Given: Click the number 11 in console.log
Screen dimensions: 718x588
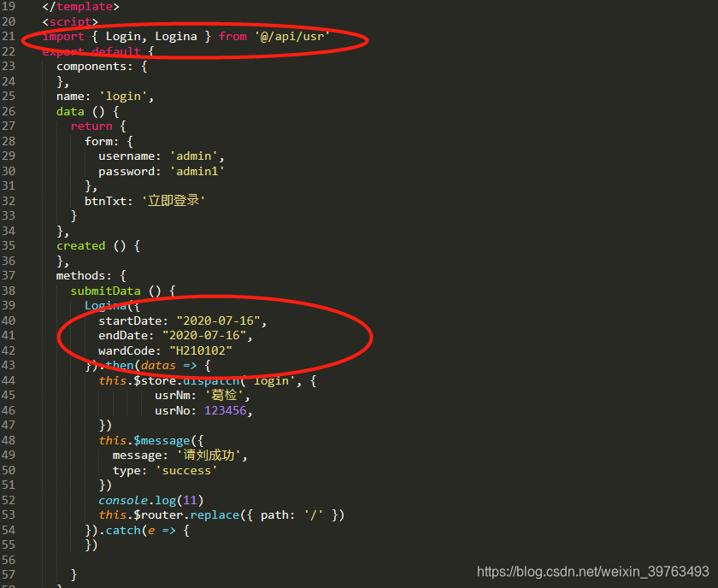Looking at the screenshot, I should 190,500.
